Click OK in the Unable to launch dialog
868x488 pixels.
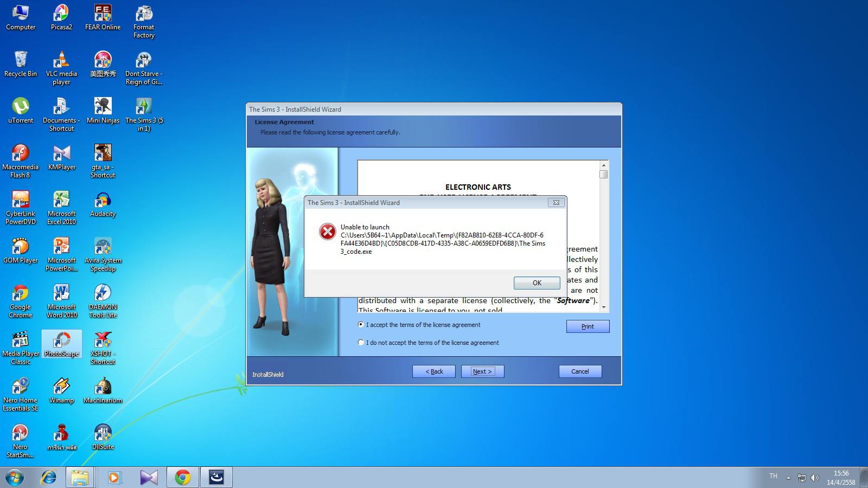[537, 282]
